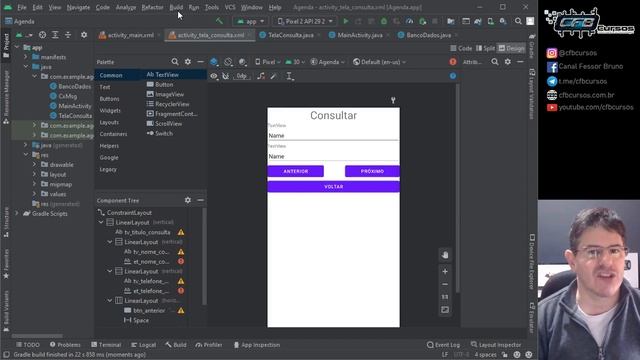Image resolution: width=640 pixels, height=360 pixels.
Task: Click orientation for preview icon
Action: 229,62
